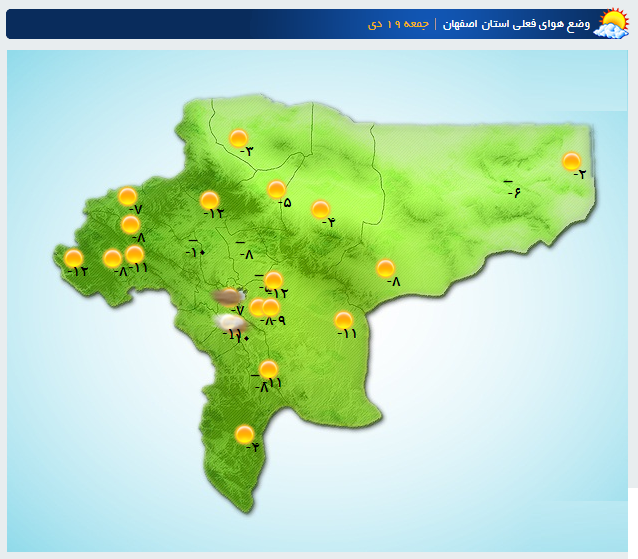Click the sun icon directly above -۱۲ near the center
638x559 pixels.
[x=273, y=280]
